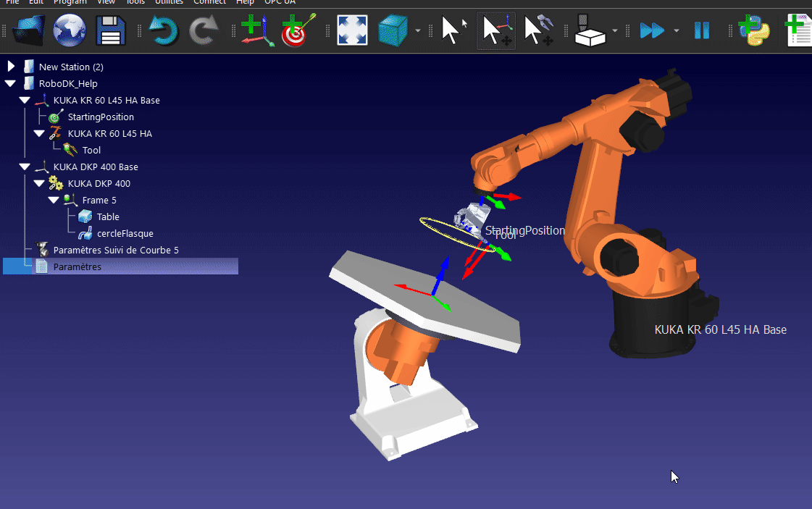Viewport: 812px width, 509px height.
Task: Click the Open file folder icon
Action: [29, 30]
